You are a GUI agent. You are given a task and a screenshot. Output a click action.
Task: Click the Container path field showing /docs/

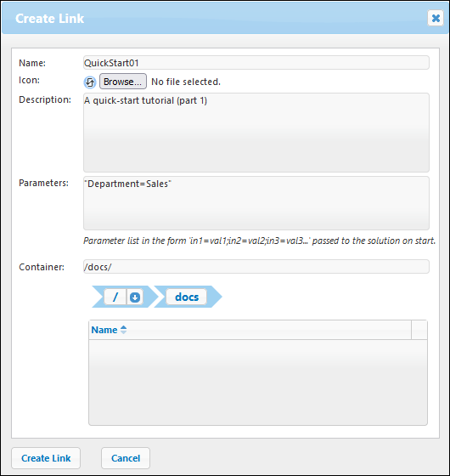point(256,267)
